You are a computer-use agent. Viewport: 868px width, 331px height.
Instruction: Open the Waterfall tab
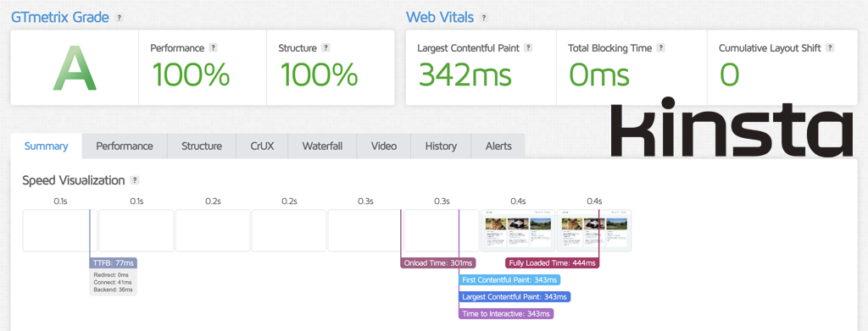[322, 146]
